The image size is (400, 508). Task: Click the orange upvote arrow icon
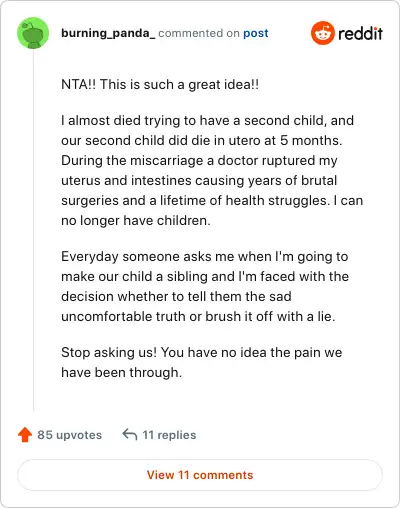[x=25, y=435]
